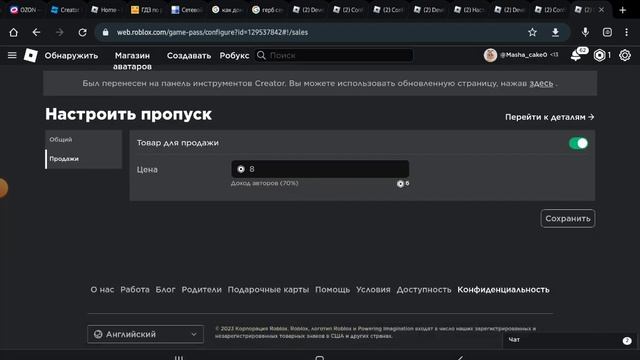The image size is (640, 360).
Task: Click the Цена price input field
Action: point(320,169)
